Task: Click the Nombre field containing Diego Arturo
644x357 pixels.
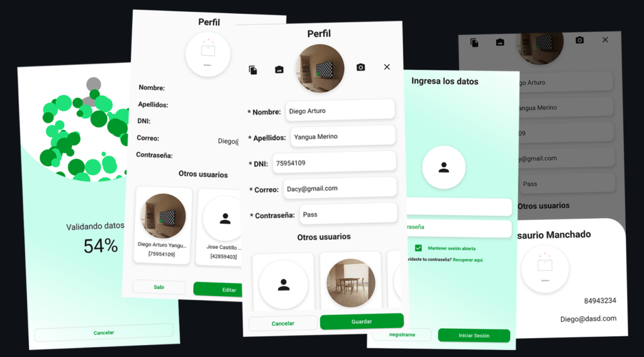Action: (340, 111)
